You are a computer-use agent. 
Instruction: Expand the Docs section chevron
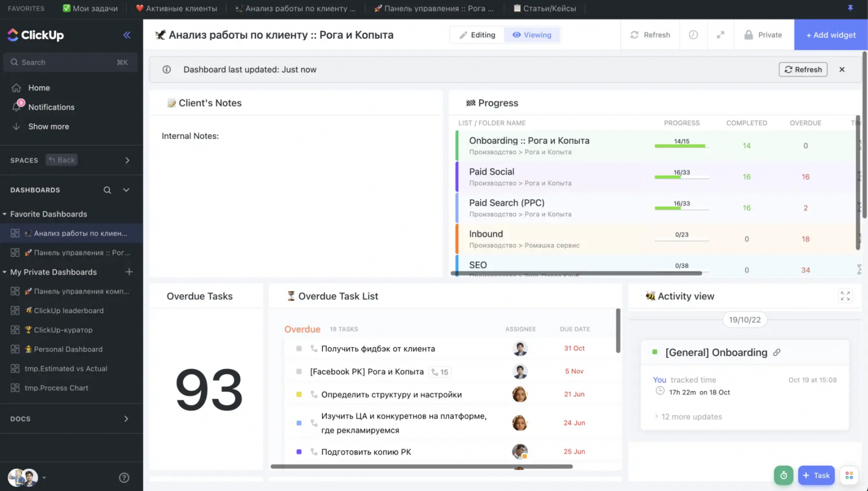click(x=126, y=419)
